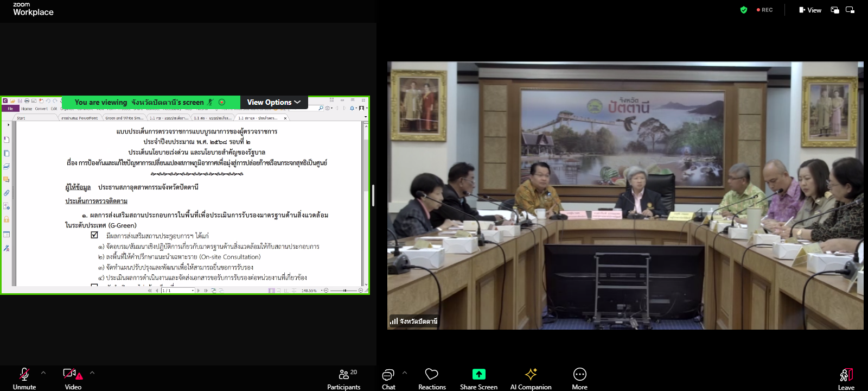Viewport: 868px width, 391px height.
Task: Open the Chat panel
Action: [x=388, y=378]
